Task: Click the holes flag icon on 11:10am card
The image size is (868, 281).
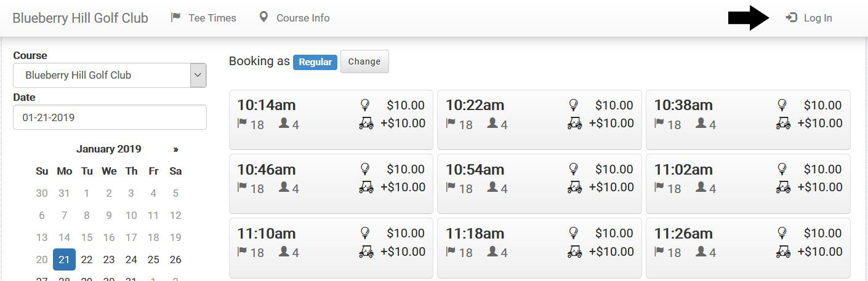Action: pos(242,251)
